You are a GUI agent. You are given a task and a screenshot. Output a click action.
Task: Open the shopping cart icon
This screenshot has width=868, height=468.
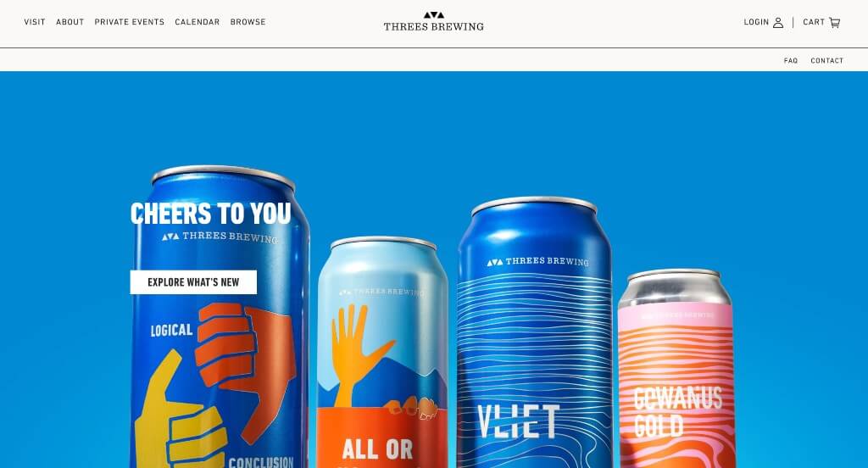(x=834, y=22)
